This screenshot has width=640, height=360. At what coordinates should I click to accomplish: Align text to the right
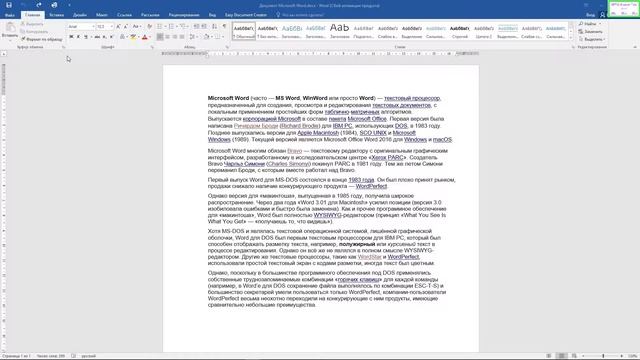175,37
